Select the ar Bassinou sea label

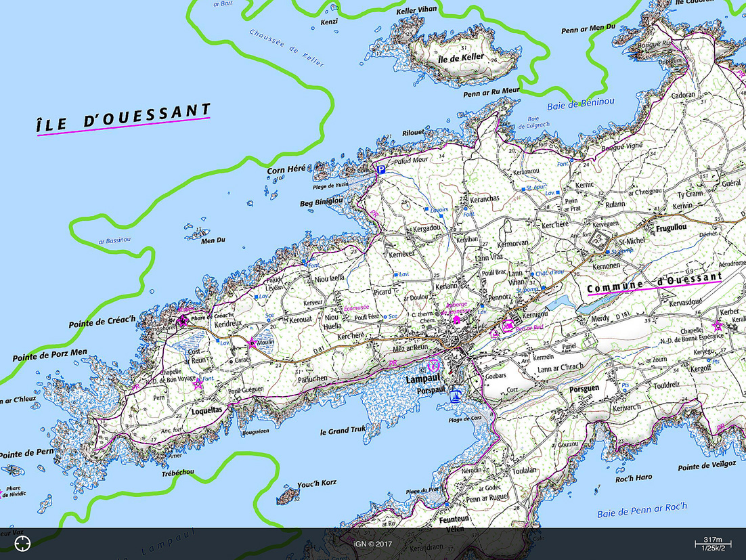point(114,241)
